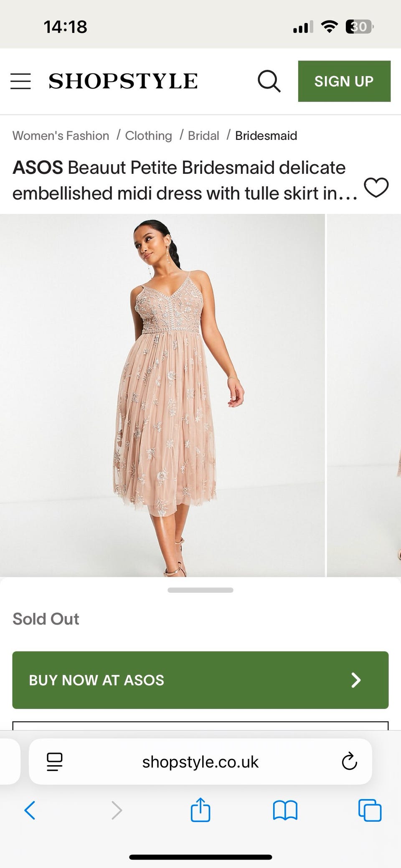Click the SIGN UP button
Screen dimensions: 401x868
pyautogui.click(x=344, y=81)
